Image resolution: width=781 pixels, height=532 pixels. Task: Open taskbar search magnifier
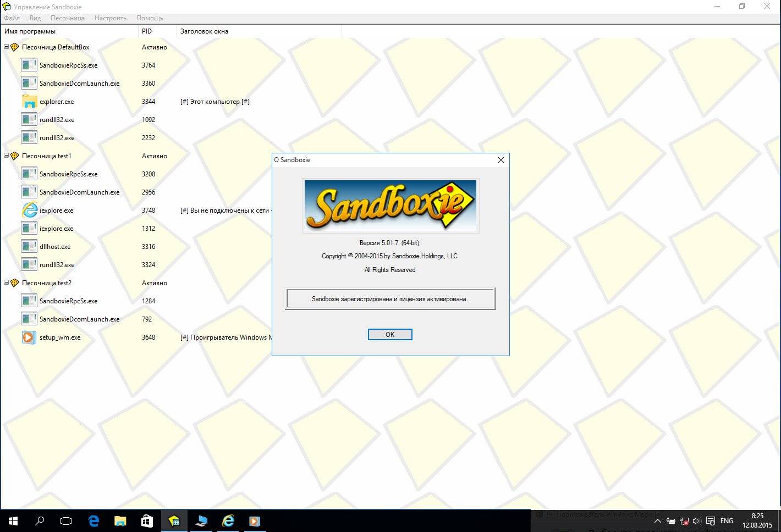pyautogui.click(x=40, y=520)
